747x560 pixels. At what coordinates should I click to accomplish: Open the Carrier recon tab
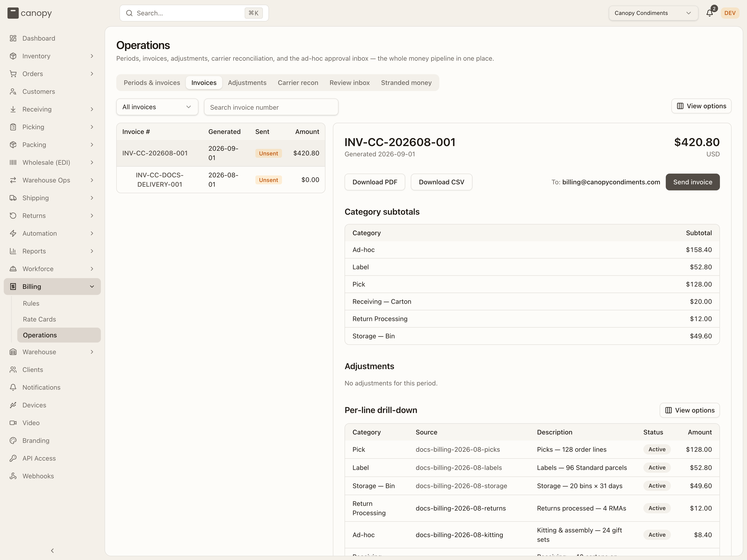pos(298,83)
